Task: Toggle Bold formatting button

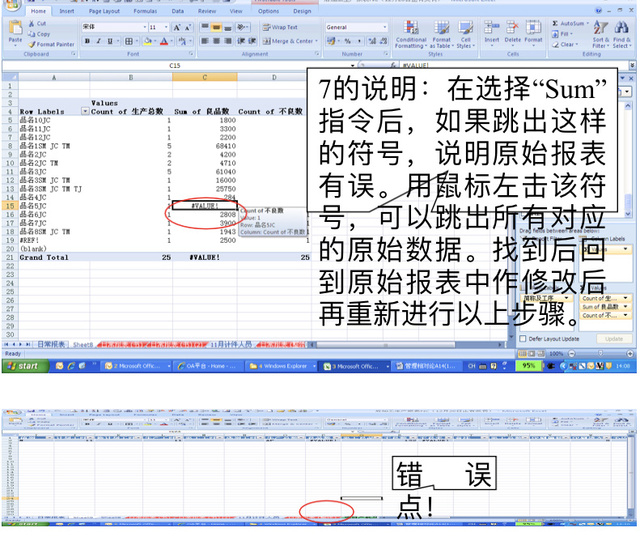Action: pyautogui.click(x=87, y=41)
